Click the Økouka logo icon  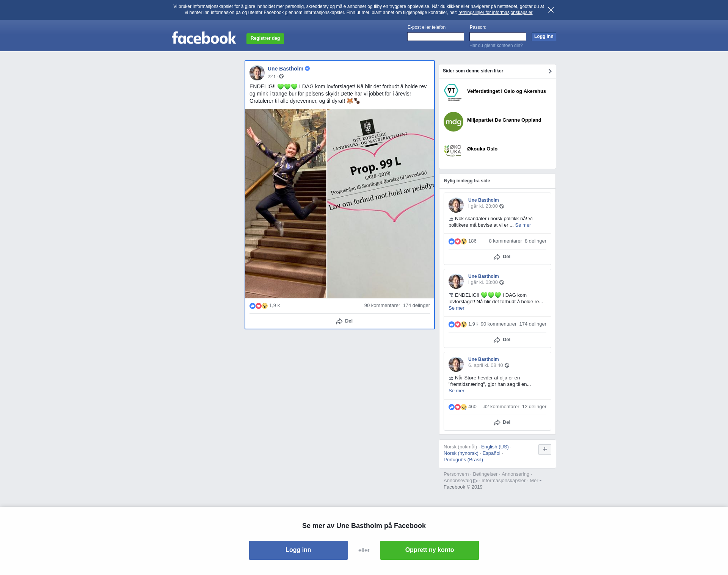click(x=453, y=150)
